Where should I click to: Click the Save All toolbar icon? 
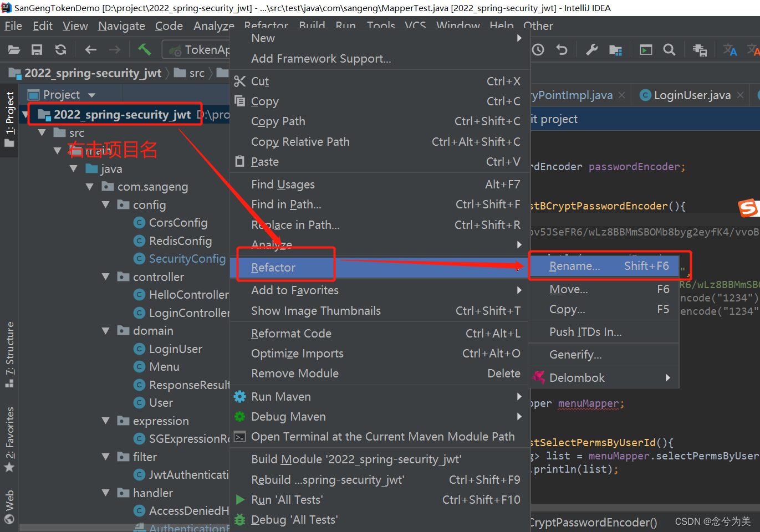pos(37,50)
